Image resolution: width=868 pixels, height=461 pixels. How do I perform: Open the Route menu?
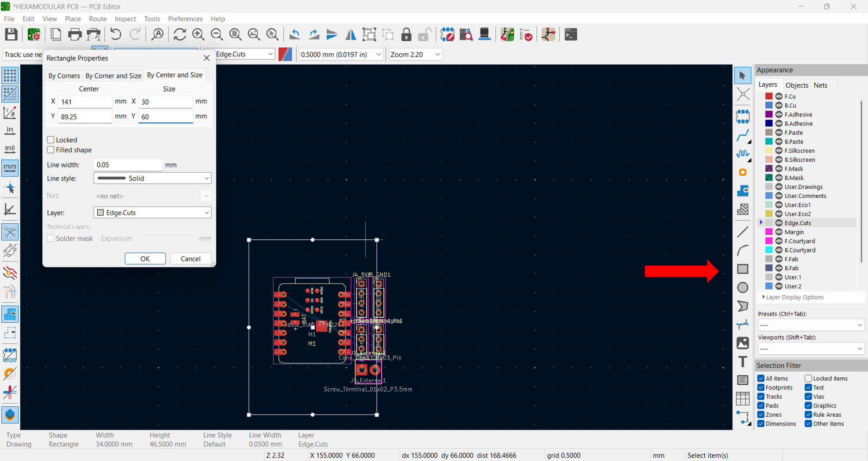pos(98,19)
